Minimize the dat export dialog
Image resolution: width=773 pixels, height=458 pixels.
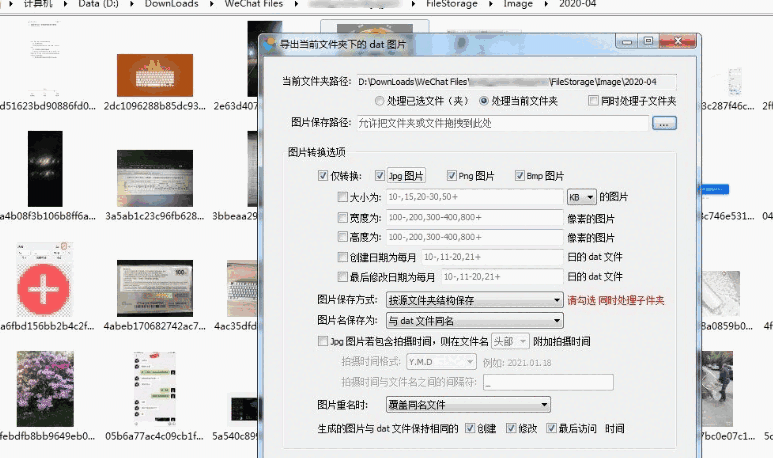627,41
